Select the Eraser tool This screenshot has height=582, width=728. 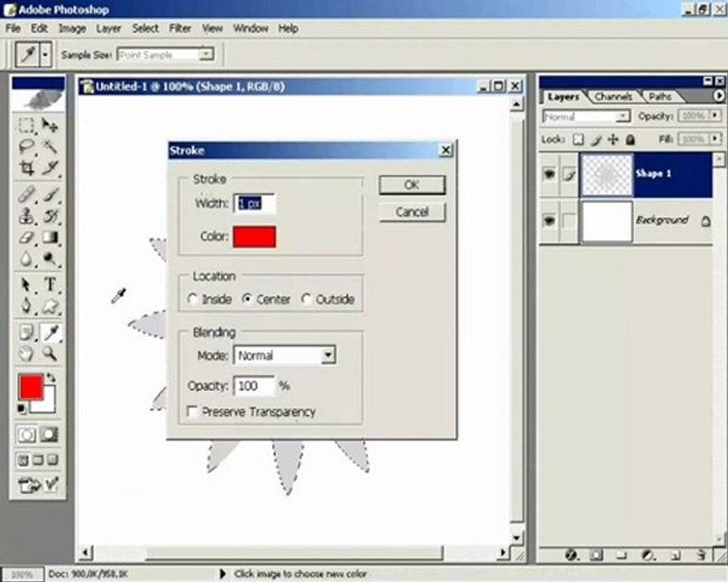pos(26,237)
